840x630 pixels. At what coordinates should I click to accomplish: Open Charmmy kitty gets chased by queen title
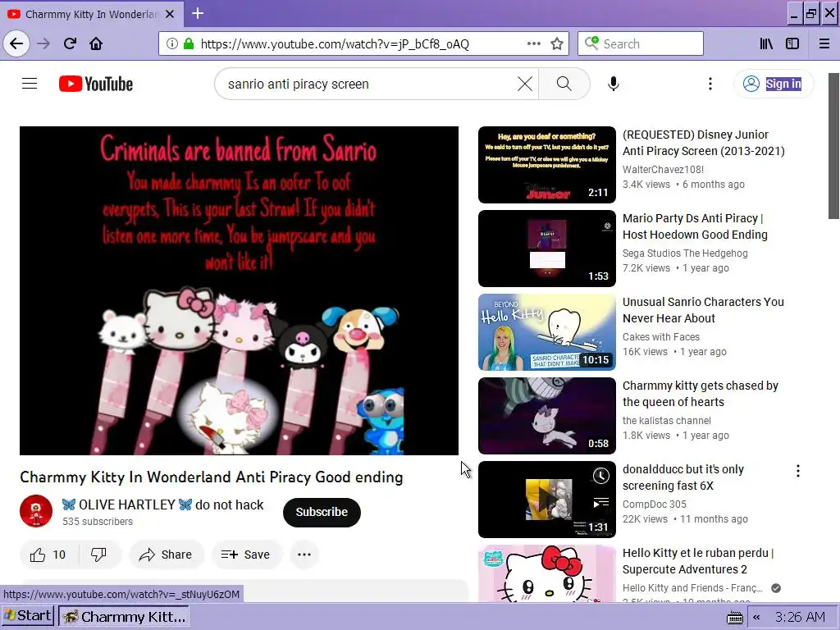[x=701, y=394]
